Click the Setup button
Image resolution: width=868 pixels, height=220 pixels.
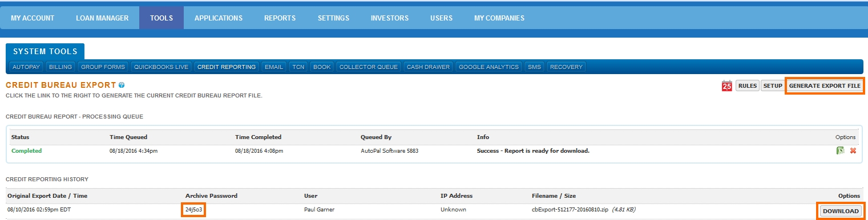[773, 86]
